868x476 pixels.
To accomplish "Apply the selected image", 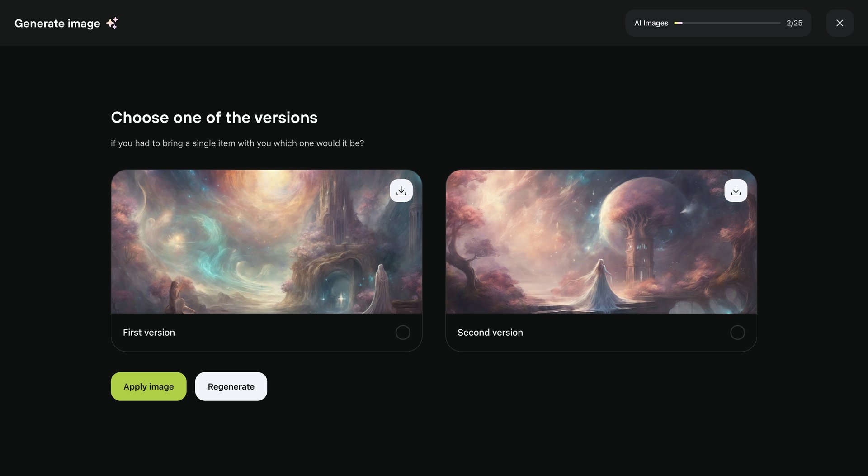I will click(148, 386).
